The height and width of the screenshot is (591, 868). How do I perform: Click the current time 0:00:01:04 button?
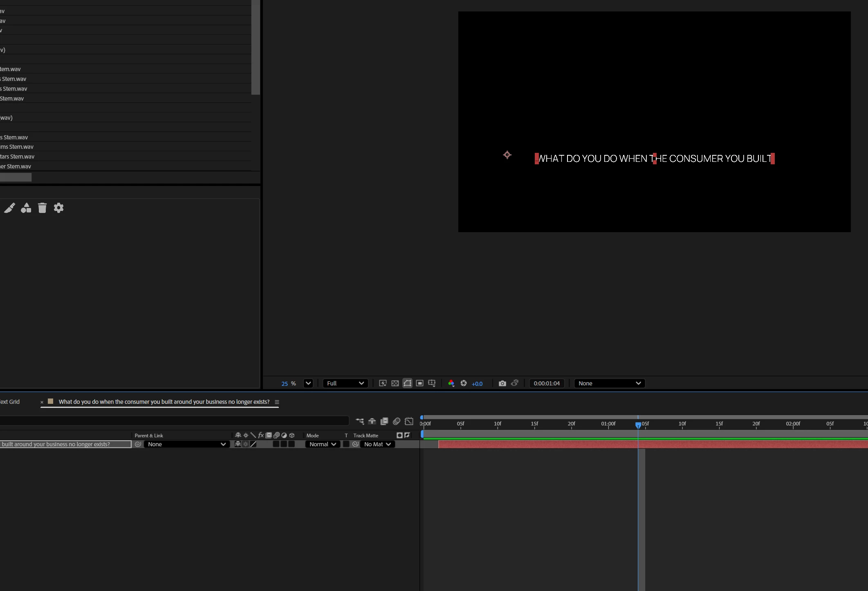(547, 383)
